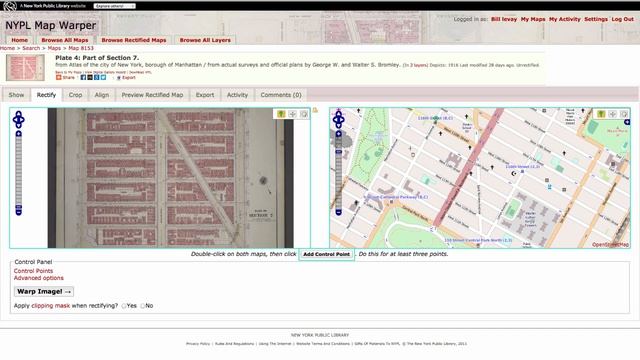Select pan tool on old map toolbar
This screenshot has width=640, height=360.
[304, 114]
